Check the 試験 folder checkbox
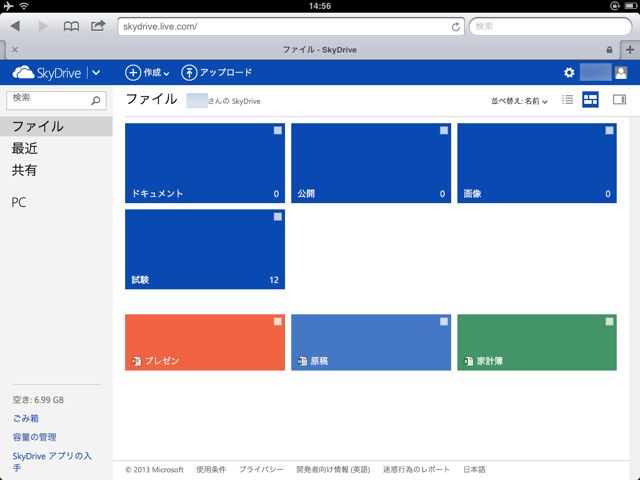This screenshot has height=480, width=640. pyautogui.click(x=278, y=216)
